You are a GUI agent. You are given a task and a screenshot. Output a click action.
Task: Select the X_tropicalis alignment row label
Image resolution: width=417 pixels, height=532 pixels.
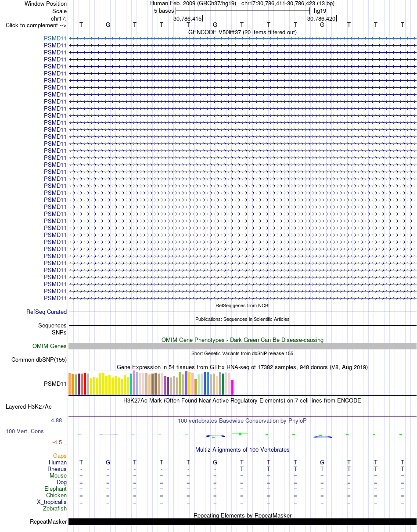coord(52,502)
